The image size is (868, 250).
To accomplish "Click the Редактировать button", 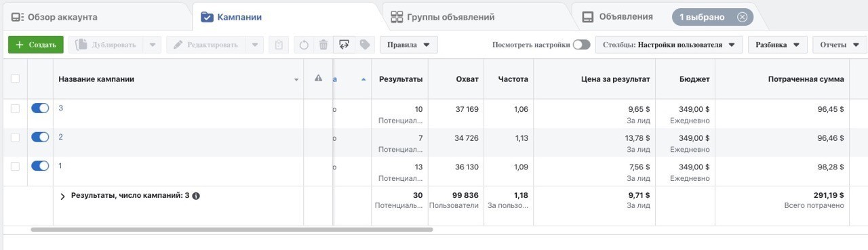I will coord(205,45).
